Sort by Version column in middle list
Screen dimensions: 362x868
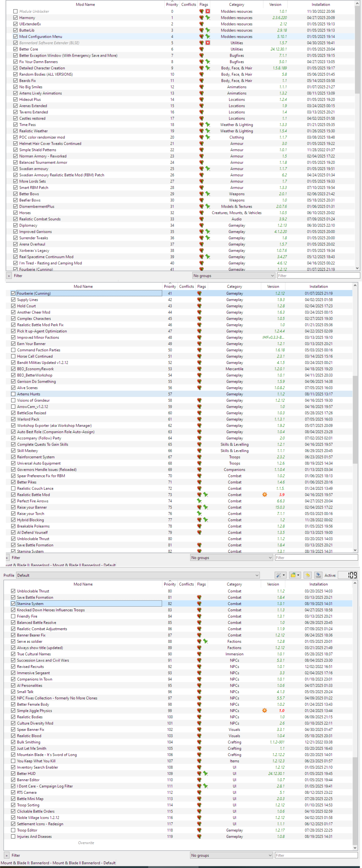273,286
